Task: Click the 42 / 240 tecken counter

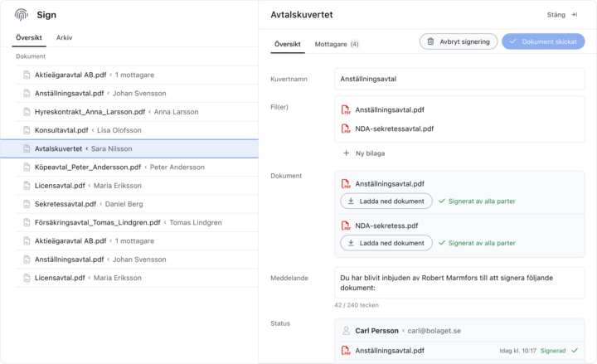Action: point(357,305)
